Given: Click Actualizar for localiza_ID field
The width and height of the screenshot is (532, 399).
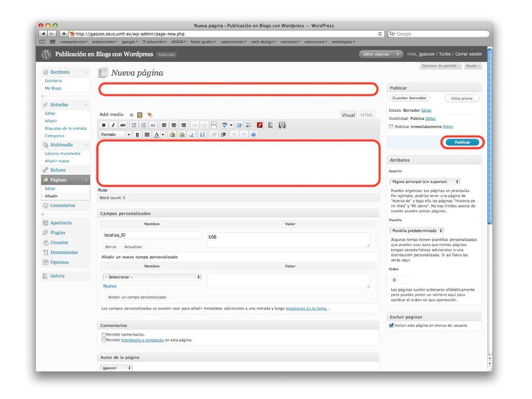Looking at the screenshot, I should point(133,247).
